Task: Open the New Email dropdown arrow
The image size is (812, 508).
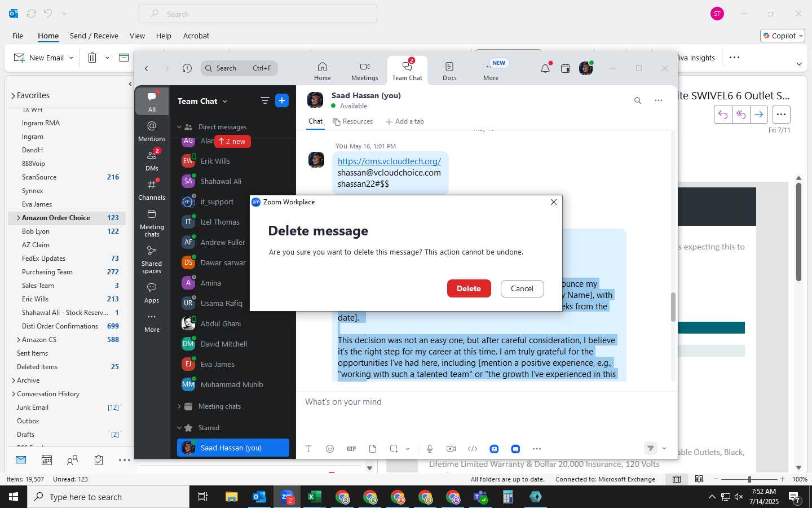Action: click(x=71, y=58)
